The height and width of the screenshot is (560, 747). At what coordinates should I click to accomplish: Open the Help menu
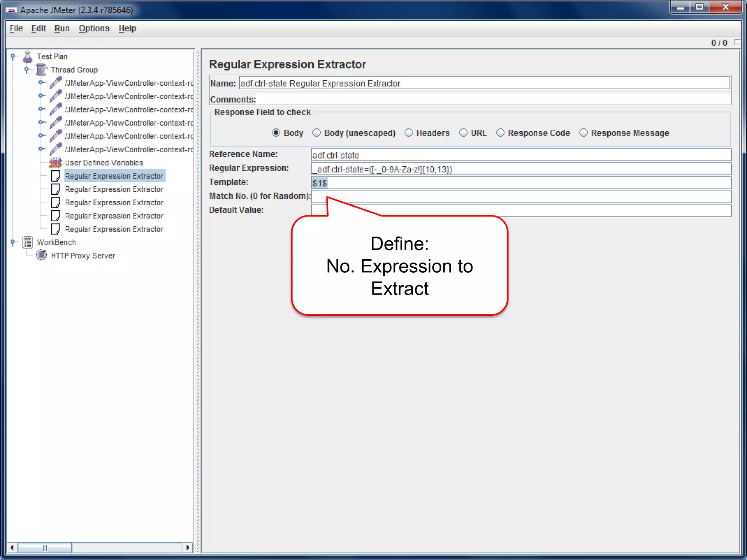tap(127, 28)
